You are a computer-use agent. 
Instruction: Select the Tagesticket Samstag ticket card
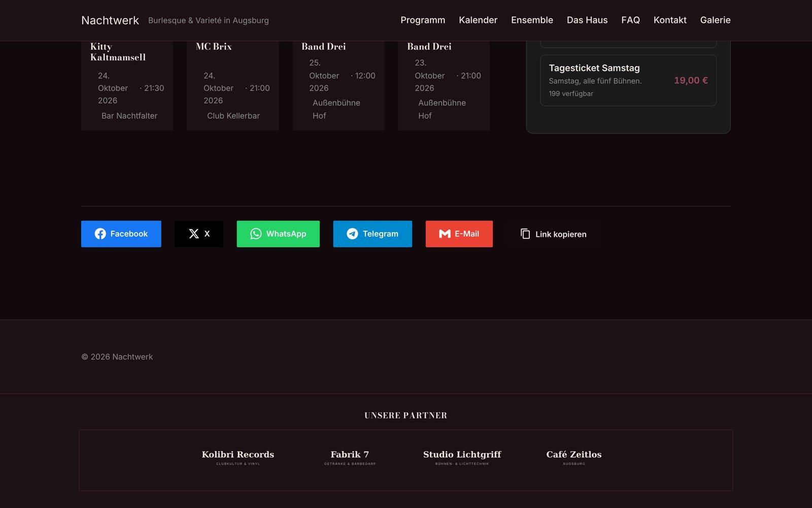click(x=628, y=80)
